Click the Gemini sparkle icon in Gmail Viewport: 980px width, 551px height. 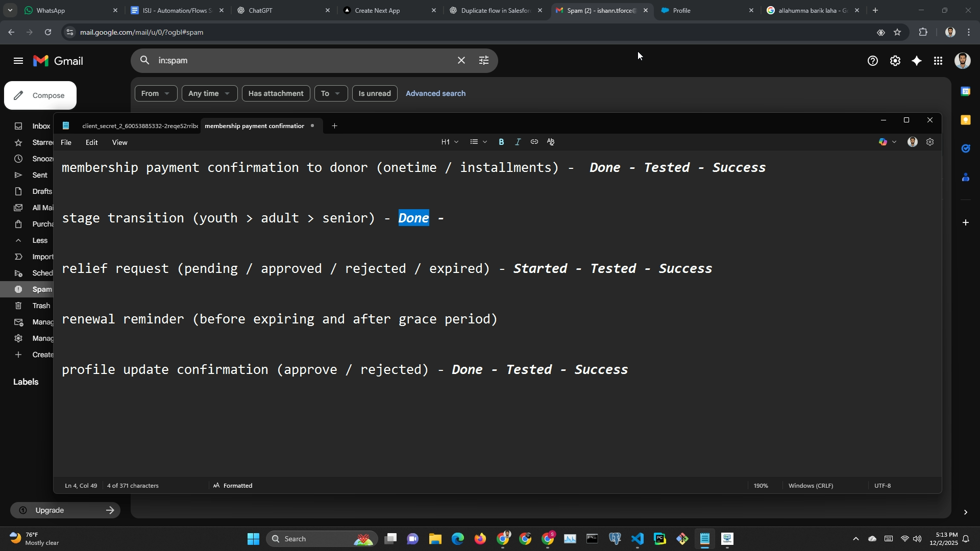point(917,61)
